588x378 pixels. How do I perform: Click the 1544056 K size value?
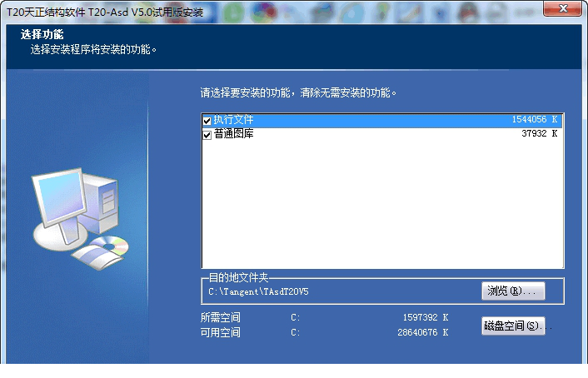535,120
